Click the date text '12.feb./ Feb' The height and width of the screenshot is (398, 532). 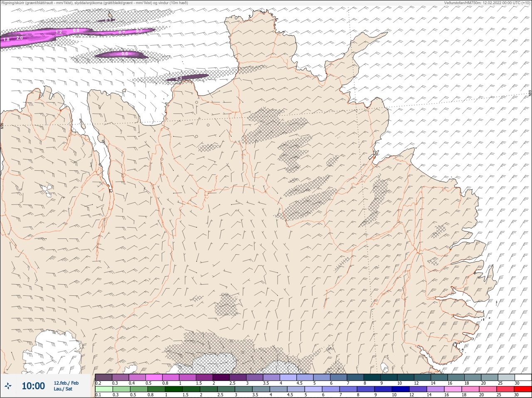(x=66, y=383)
